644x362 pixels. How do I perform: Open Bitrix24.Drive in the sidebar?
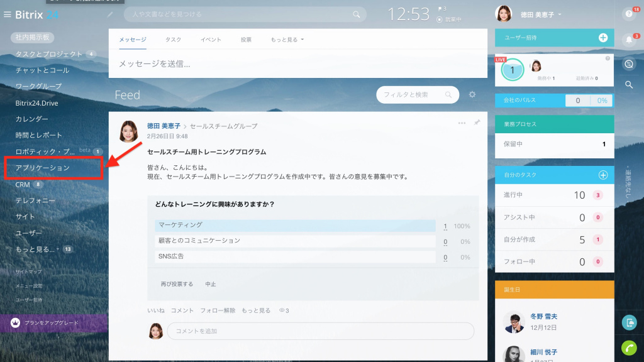click(x=36, y=103)
